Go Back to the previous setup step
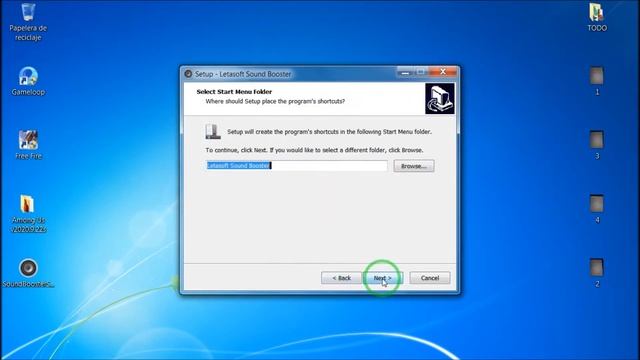The width and height of the screenshot is (640, 360). tap(341, 278)
